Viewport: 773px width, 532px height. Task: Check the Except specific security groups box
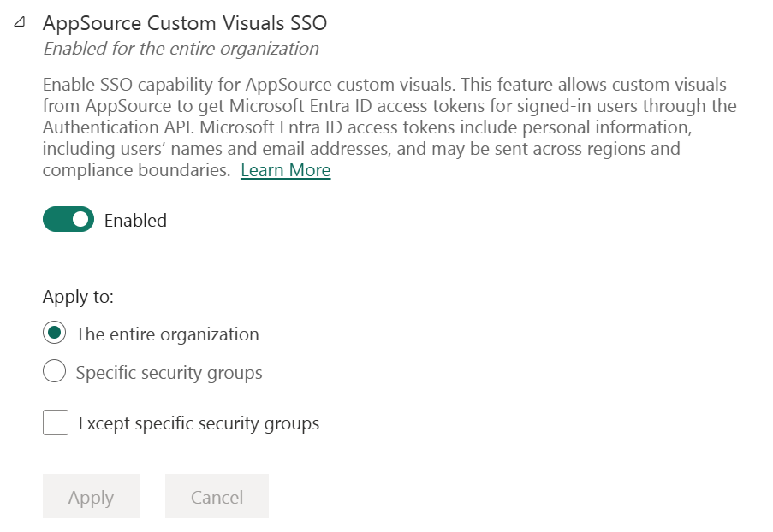pyautogui.click(x=56, y=423)
